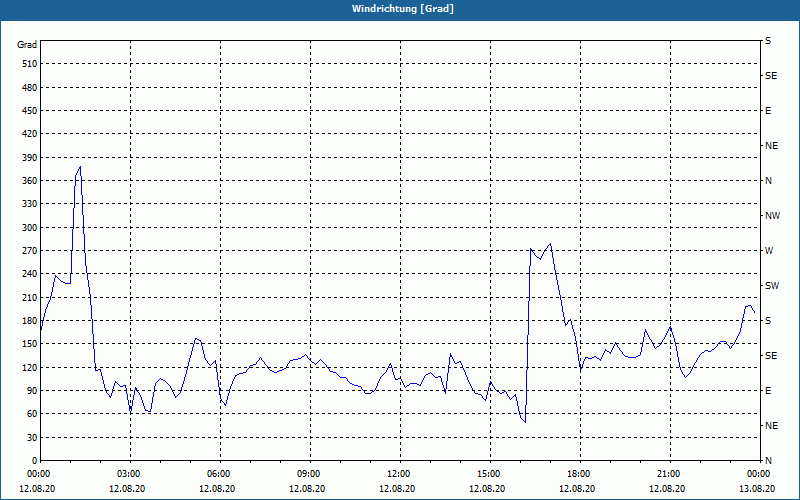This screenshot has width=800, height=500.
Task: Click the 21:00 time label
Action: click(x=670, y=474)
